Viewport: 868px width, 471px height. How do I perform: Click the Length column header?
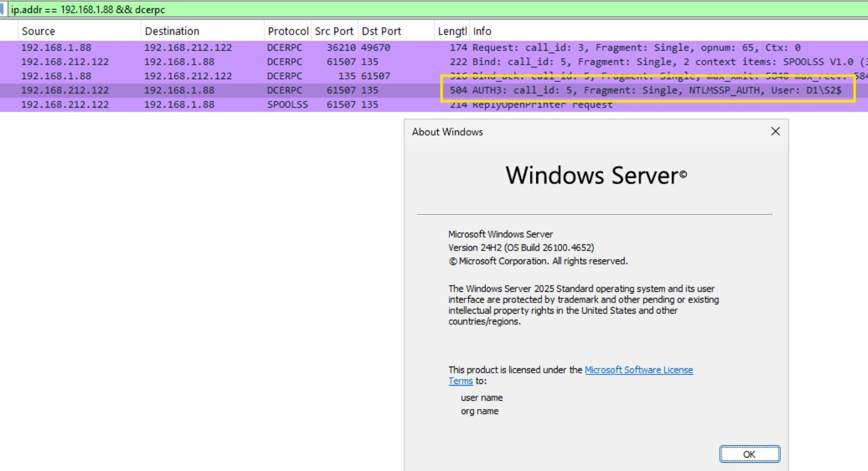452,31
